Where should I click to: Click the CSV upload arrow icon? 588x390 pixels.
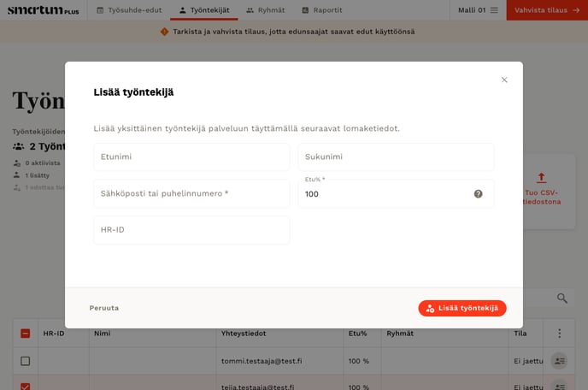[x=541, y=178]
